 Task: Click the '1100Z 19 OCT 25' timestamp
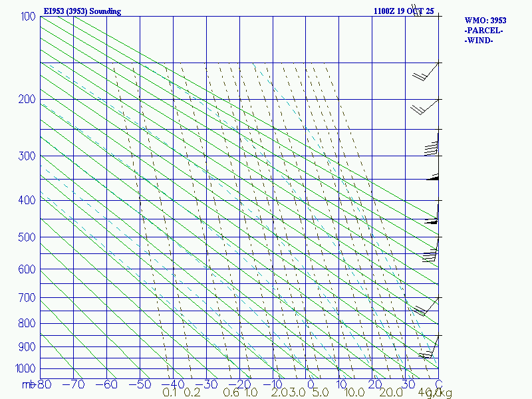pos(404,11)
